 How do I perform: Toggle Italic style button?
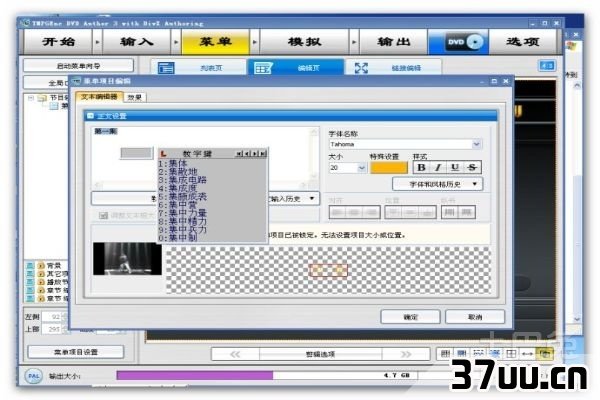pos(438,168)
